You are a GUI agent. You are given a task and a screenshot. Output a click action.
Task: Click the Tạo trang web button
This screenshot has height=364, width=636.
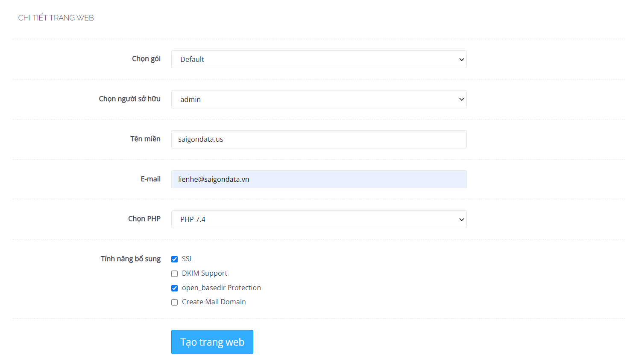(212, 342)
